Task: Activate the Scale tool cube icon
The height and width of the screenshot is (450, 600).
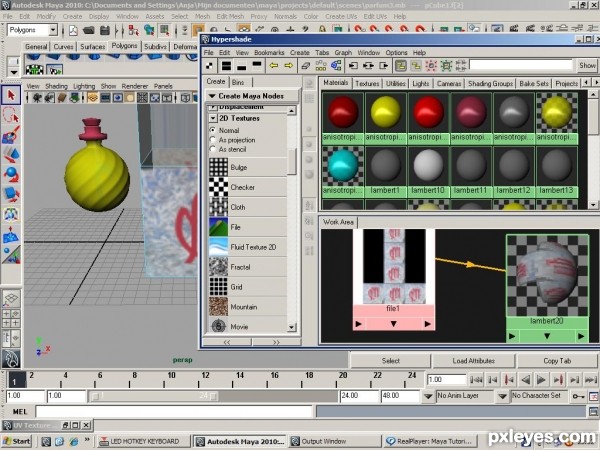Action: click(11, 194)
